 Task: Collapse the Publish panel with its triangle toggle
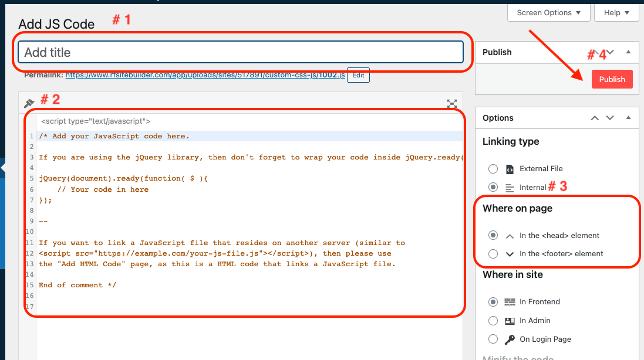point(628,52)
